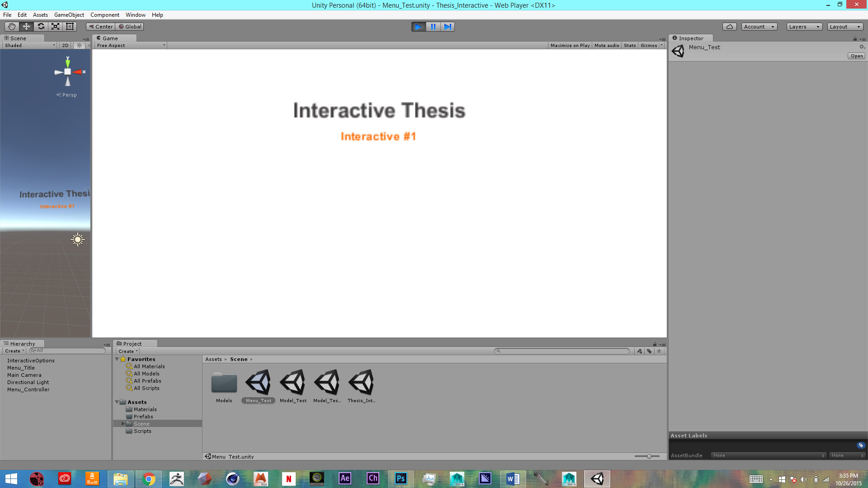Viewport: 868px width, 488px height.
Task: Open the Edit menu
Action: 22,15
